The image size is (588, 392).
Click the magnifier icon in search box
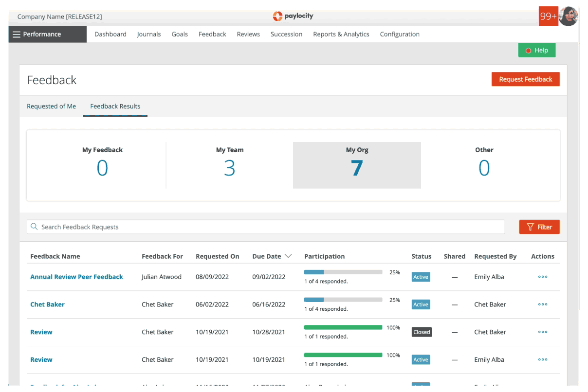click(34, 227)
